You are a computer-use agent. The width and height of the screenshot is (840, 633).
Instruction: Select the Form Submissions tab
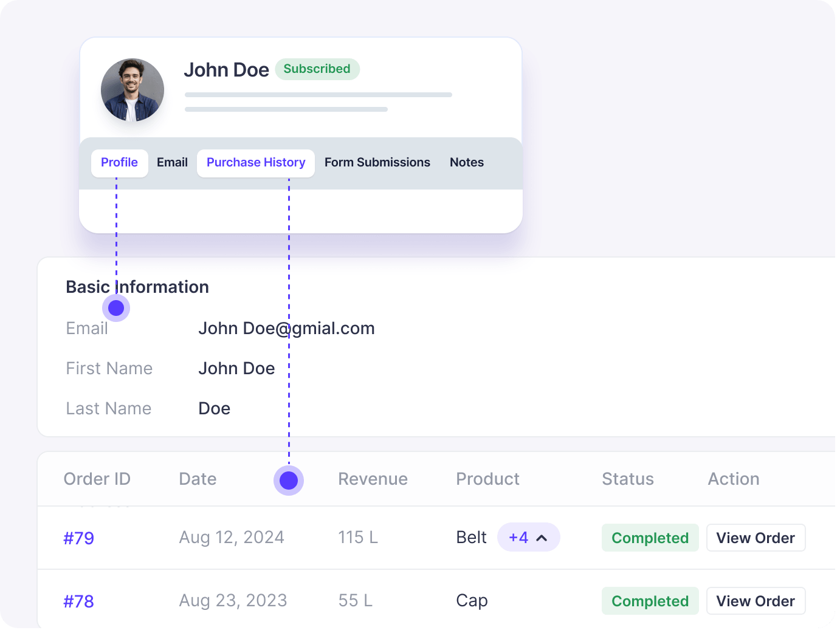(x=377, y=163)
